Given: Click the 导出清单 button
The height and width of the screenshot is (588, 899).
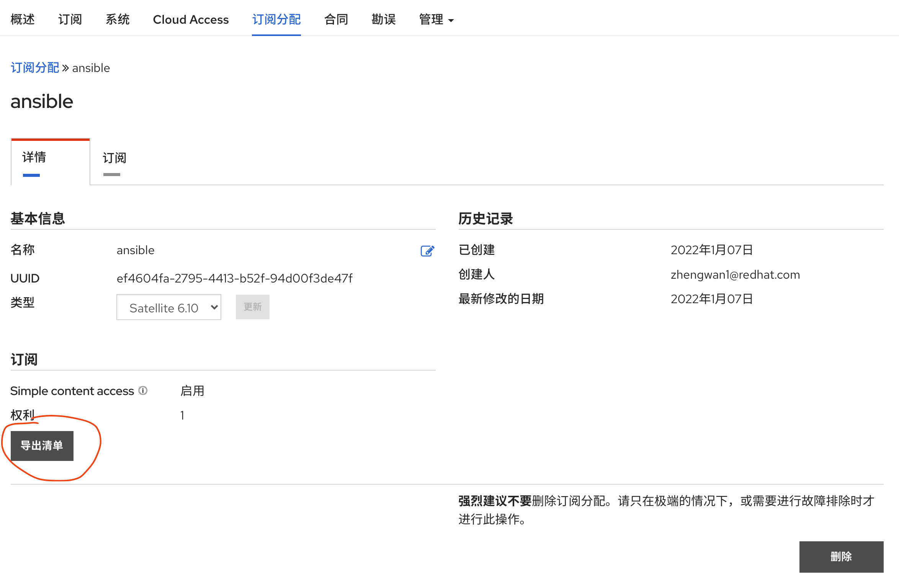Looking at the screenshot, I should pos(42,446).
